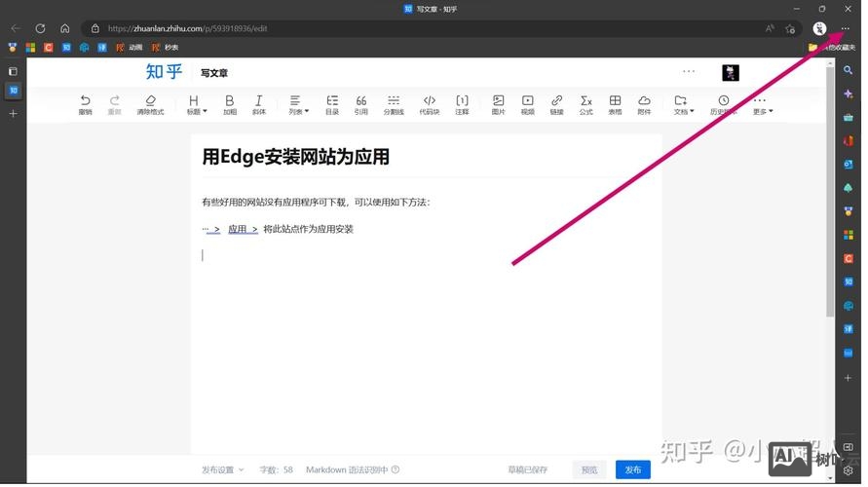Viewport: 868px width, 487px height.
Task: Toggle Bold (加粗) formatting
Action: (x=230, y=104)
